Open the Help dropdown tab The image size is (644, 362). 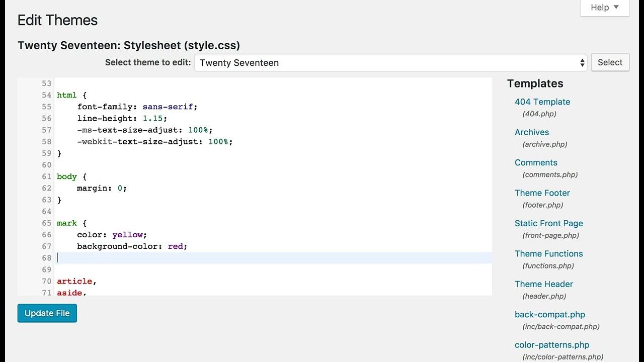[x=604, y=8]
